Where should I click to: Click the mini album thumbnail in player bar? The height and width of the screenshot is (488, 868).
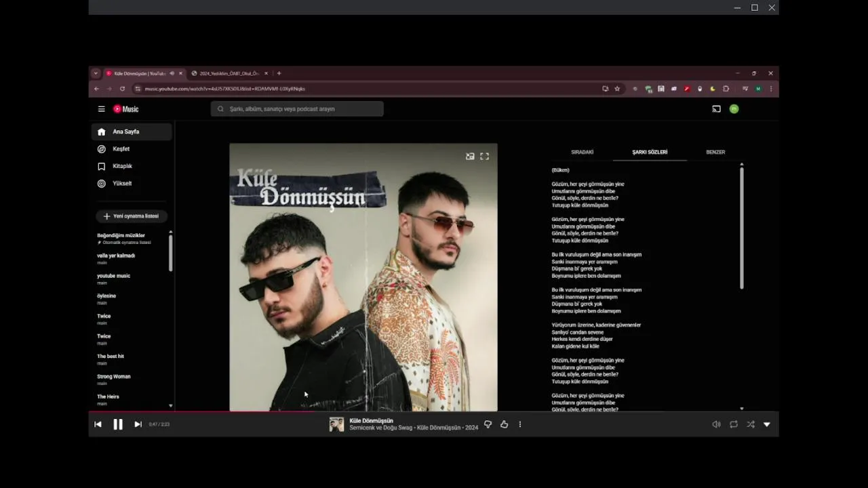point(336,424)
